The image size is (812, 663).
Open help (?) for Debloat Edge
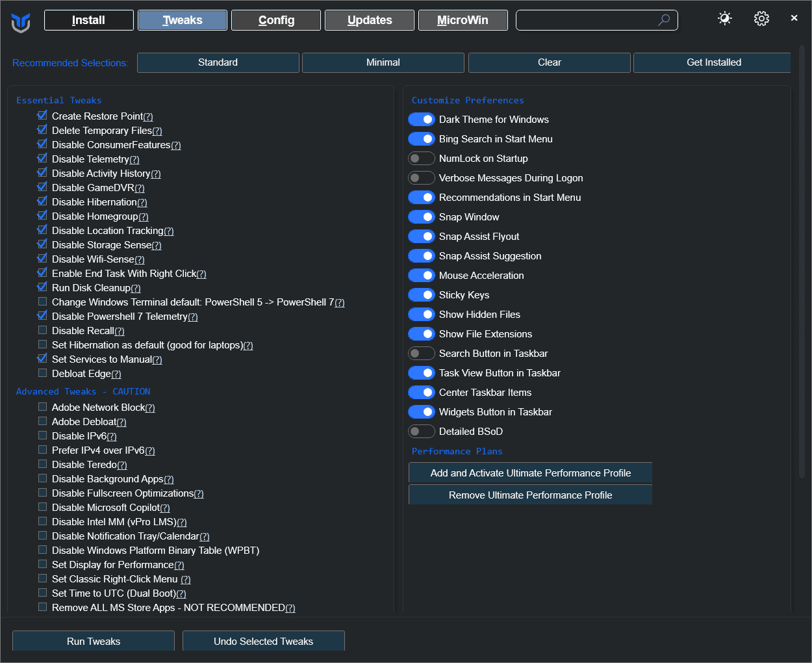pyautogui.click(x=116, y=374)
